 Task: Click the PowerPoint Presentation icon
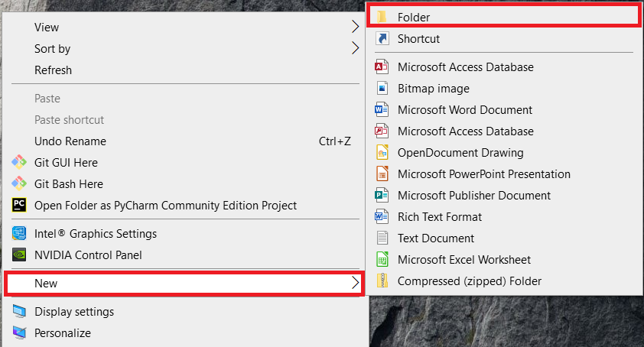382,173
